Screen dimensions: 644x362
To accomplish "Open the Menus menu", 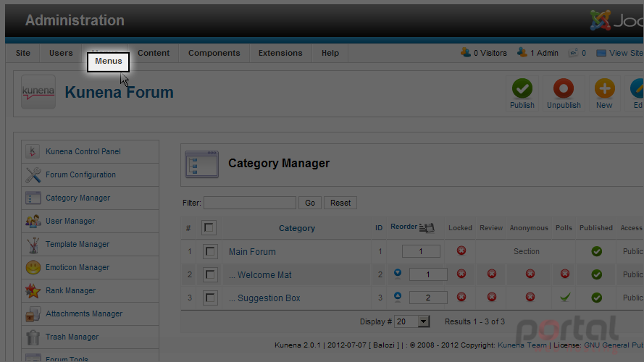I will click(x=109, y=61).
